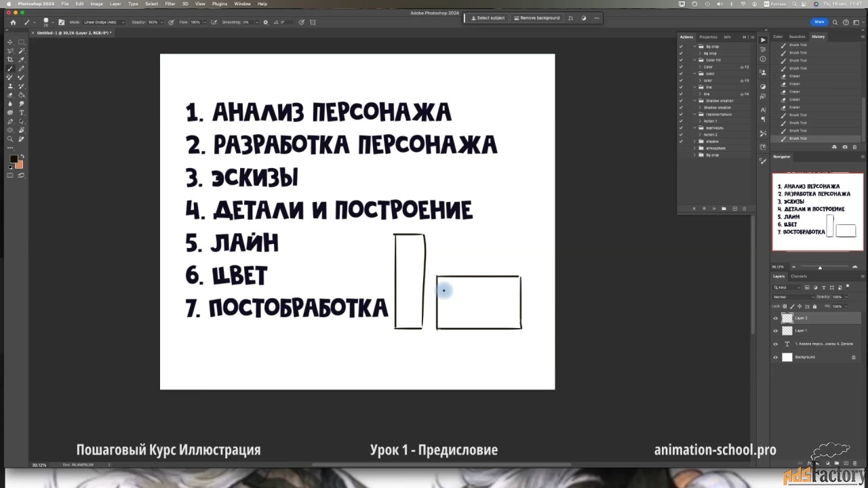The height and width of the screenshot is (488, 868).
Task: Hide the Background layer eye icon
Action: click(x=776, y=357)
